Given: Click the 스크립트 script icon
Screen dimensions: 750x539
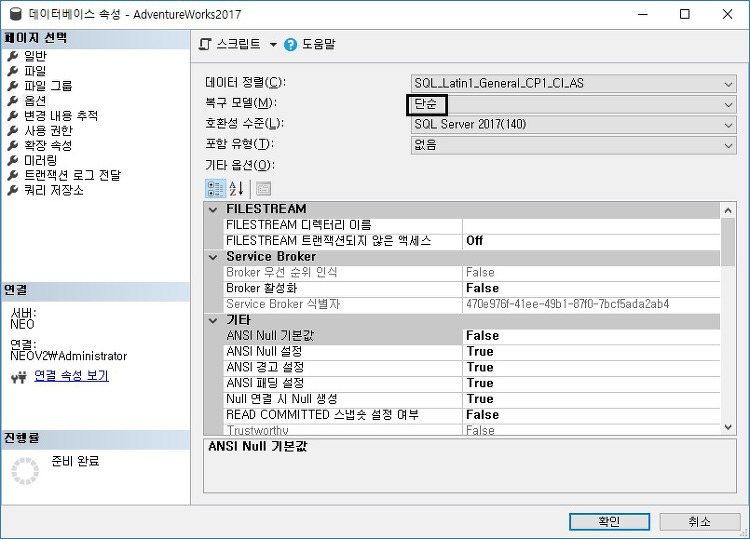Looking at the screenshot, I should tap(205, 44).
